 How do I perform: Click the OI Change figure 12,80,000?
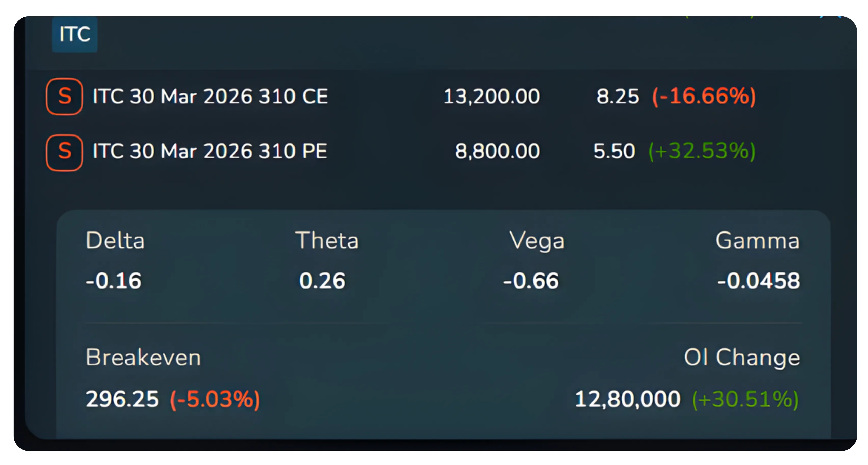coord(627,399)
